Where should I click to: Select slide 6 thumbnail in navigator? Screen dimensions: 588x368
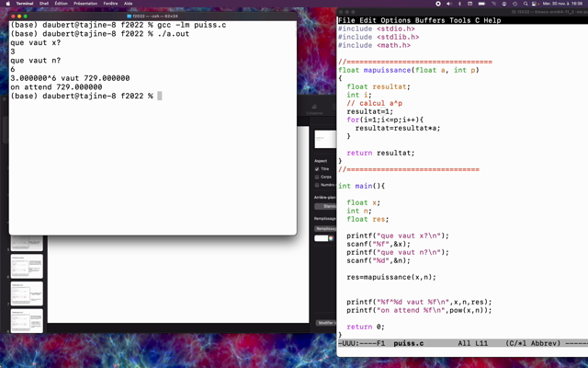[x=27, y=266]
